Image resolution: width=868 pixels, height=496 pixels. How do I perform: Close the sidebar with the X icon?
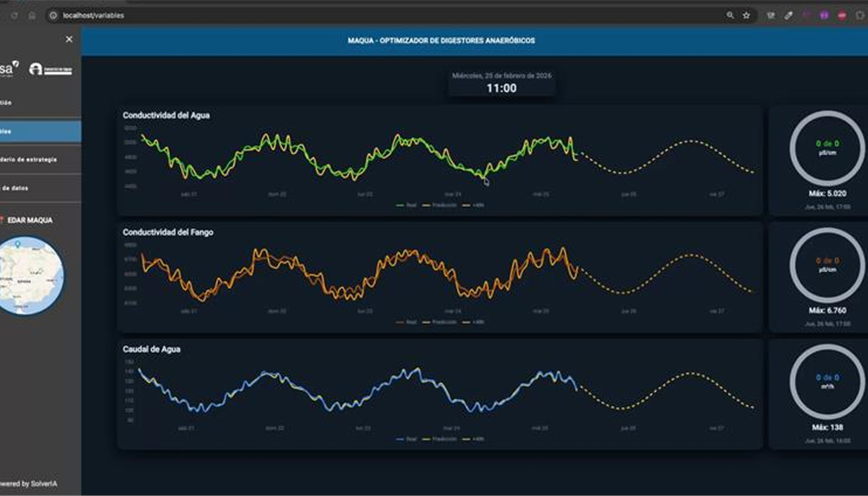click(69, 39)
